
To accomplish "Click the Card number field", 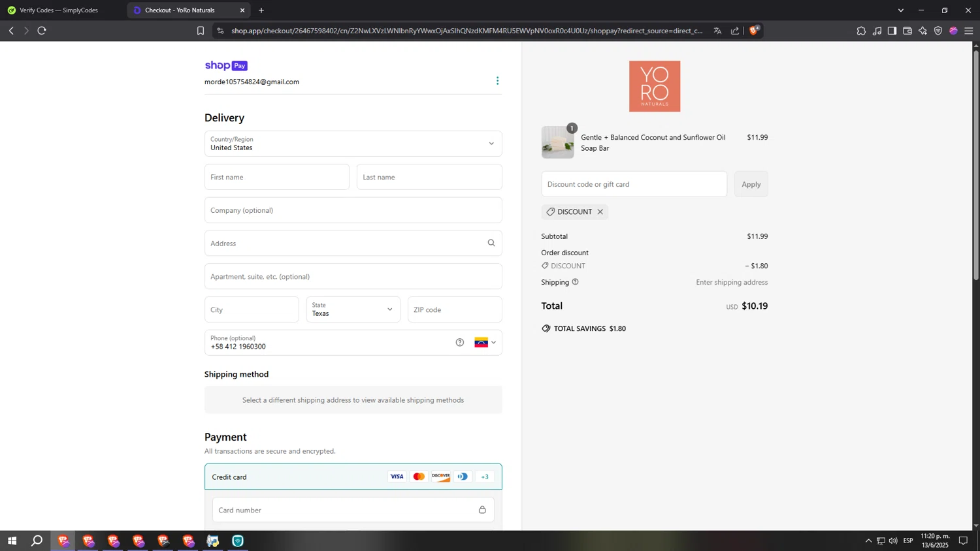I will (x=353, y=510).
